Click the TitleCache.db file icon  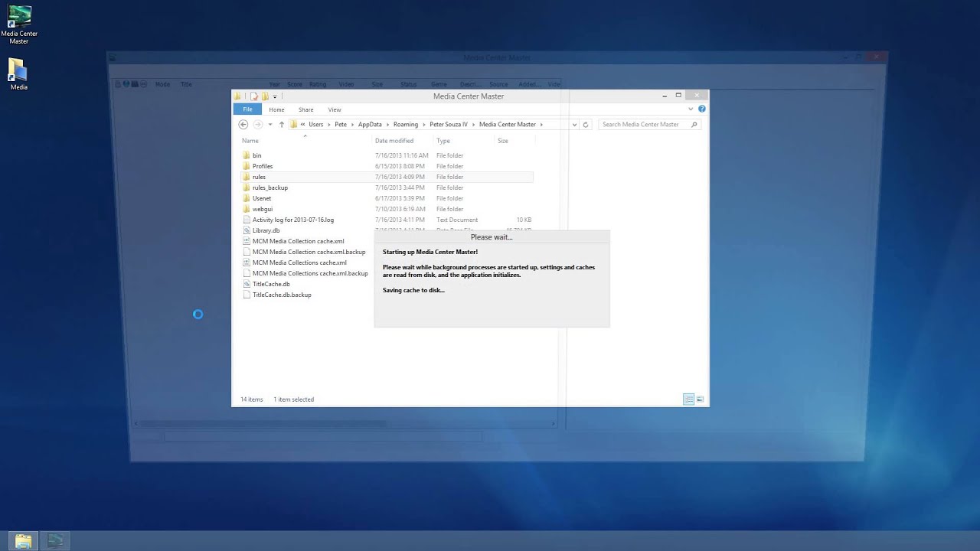click(x=247, y=284)
